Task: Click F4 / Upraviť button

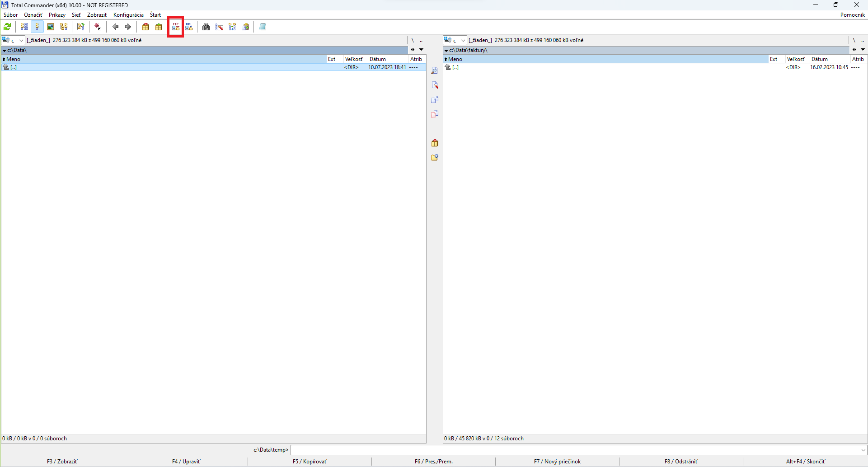Action: [x=186, y=462]
